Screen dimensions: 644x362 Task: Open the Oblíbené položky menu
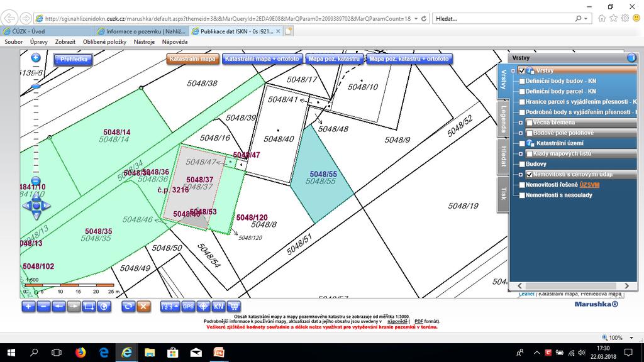(104, 42)
